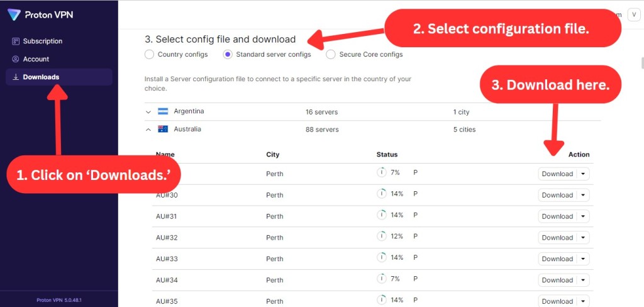Open download options dropdown for AU#33
The width and height of the screenshot is (644, 307).
pos(583,259)
